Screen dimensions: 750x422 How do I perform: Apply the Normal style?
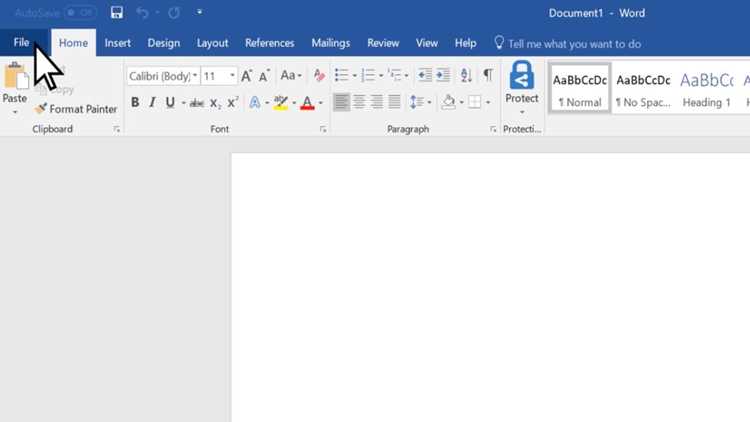[x=580, y=89]
